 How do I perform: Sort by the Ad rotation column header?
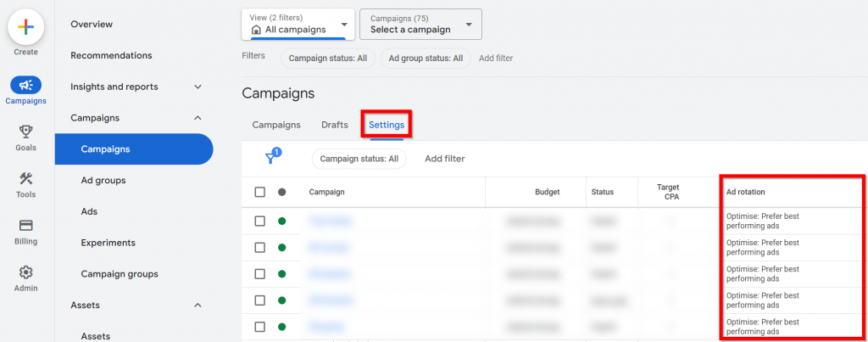click(x=745, y=193)
